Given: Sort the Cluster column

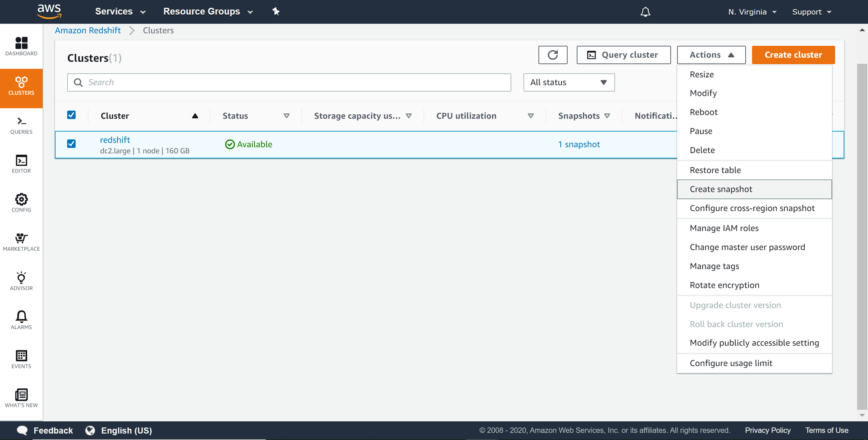Looking at the screenshot, I should [x=195, y=116].
